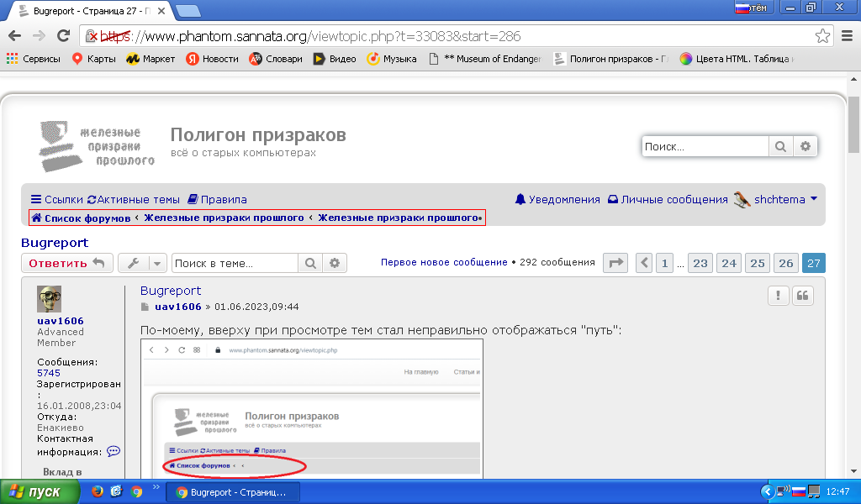
Task: Click the Поиск в теме input field
Action: pos(235,263)
